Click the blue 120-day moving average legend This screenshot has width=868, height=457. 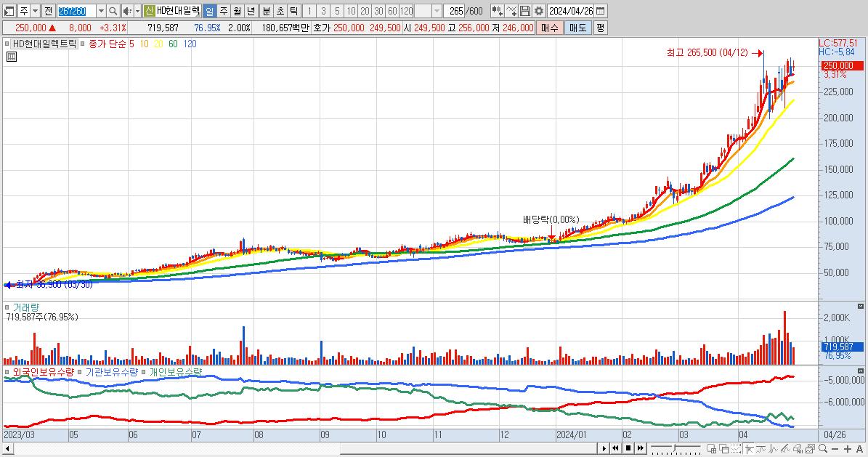pos(190,44)
